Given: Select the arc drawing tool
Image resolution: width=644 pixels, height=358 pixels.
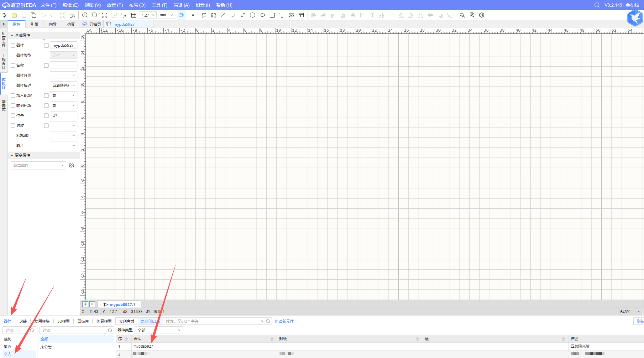Looking at the screenshot, I should point(233,15).
